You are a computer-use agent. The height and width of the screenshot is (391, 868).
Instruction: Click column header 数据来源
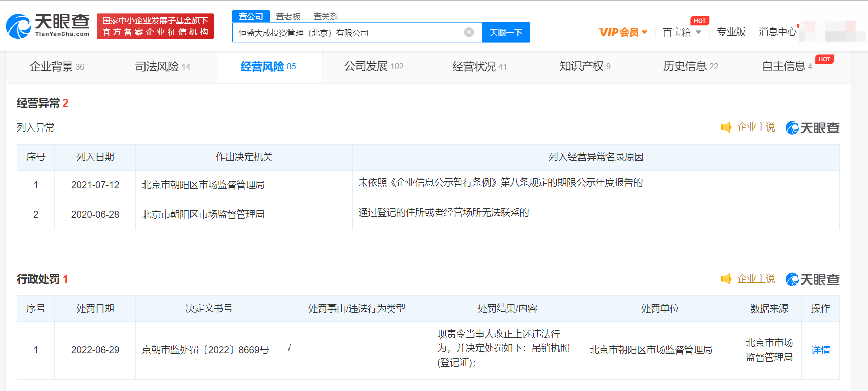coord(769,309)
